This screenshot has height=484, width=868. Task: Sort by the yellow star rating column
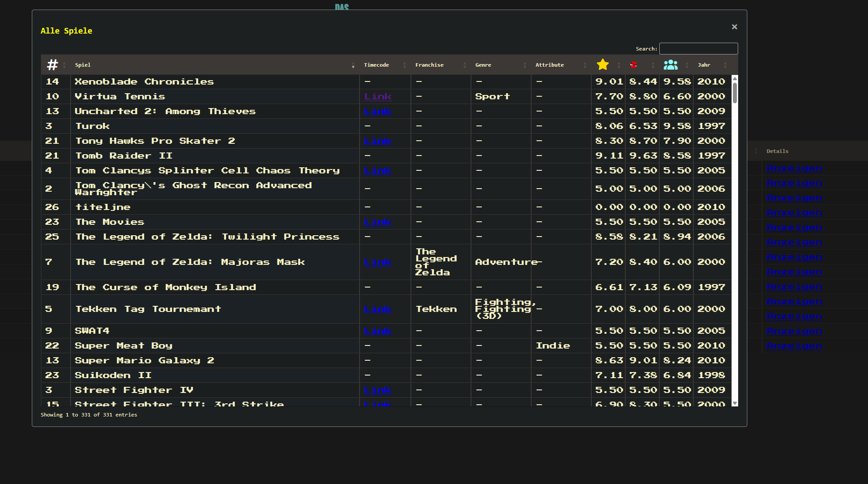pos(603,65)
